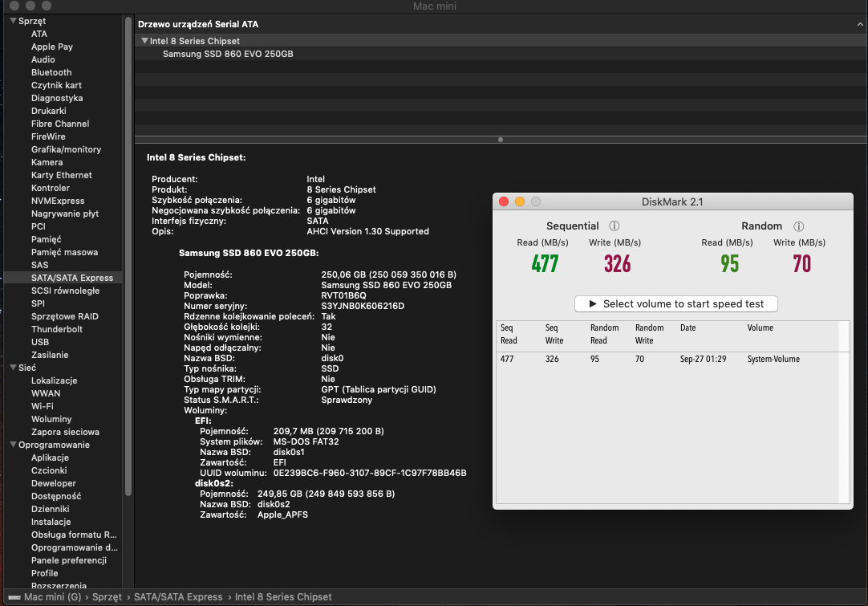Select Diagnostyka in the sidebar

(57, 98)
